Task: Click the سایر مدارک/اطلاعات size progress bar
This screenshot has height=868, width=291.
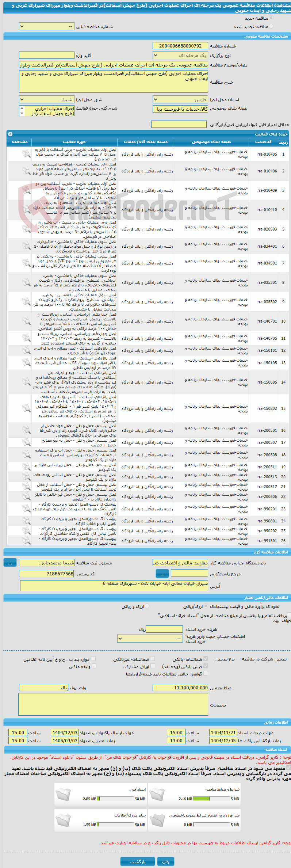Action: 116,825
